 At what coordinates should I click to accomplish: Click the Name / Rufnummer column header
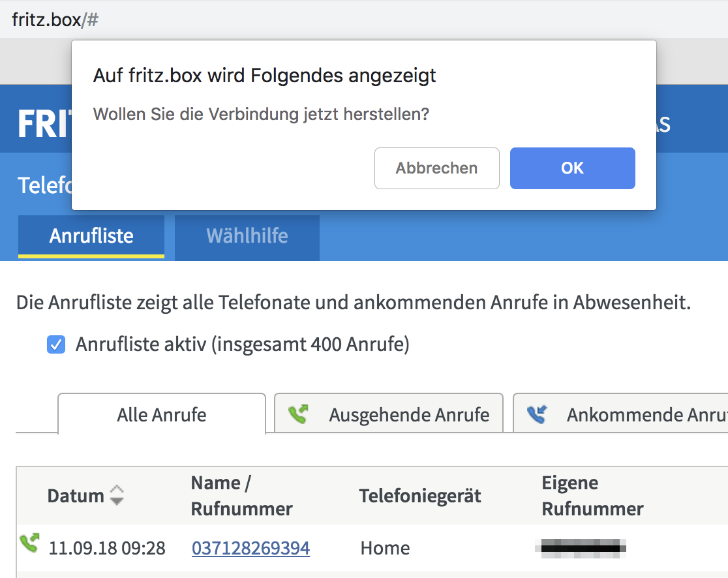click(x=241, y=496)
